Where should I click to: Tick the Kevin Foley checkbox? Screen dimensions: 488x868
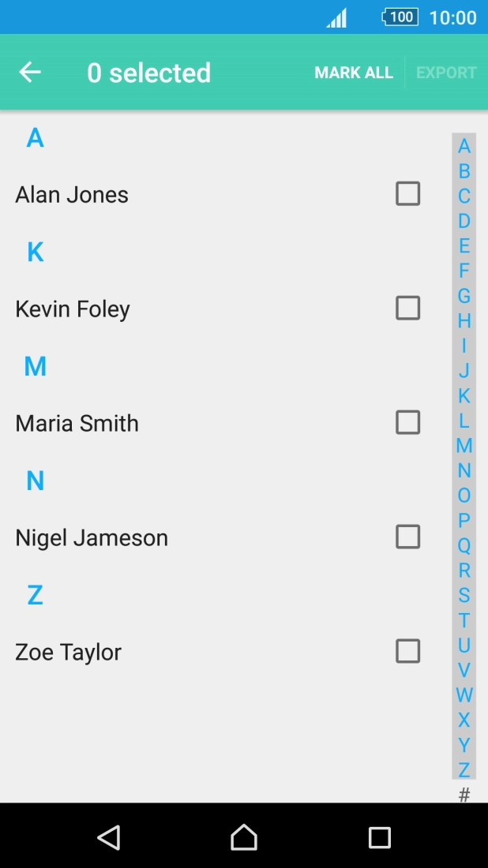[407, 308]
